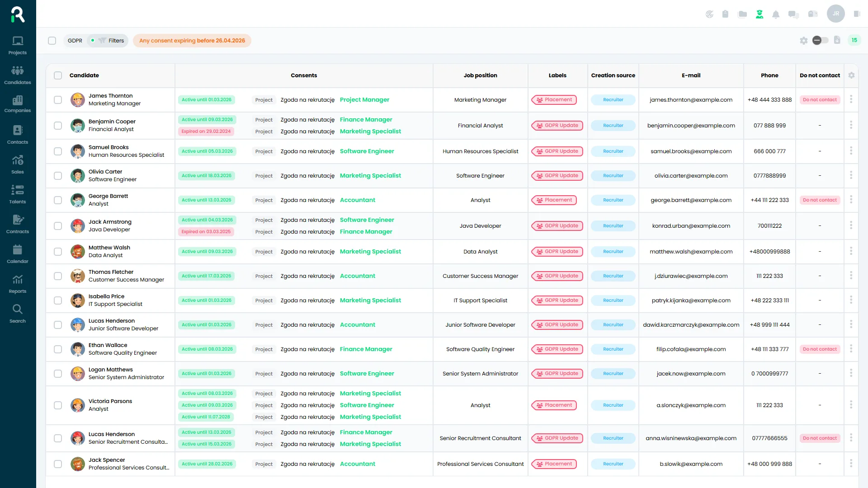The image size is (868, 488).
Task: Click the benjamin.cooper@example.com email
Action: coord(691,126)
